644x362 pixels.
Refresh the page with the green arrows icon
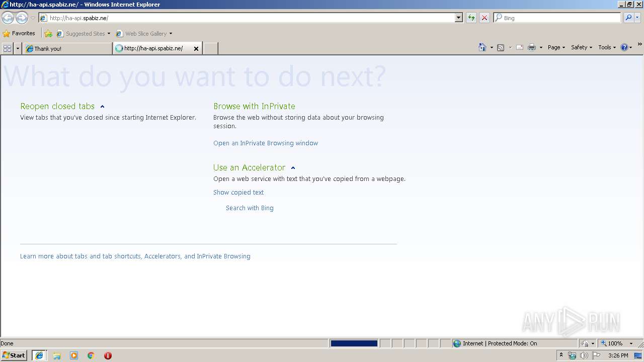pyautogui.click(x=471, y=18)
